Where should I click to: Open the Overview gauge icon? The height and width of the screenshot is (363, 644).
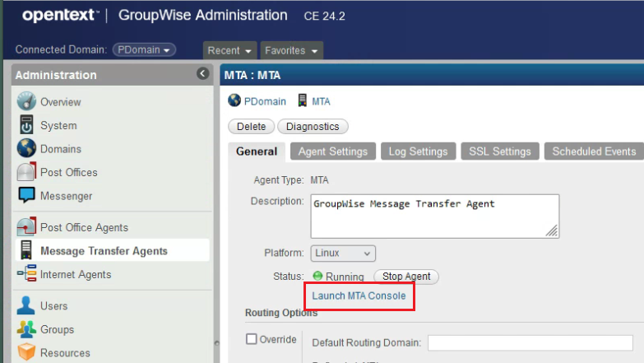pos(26,101)
